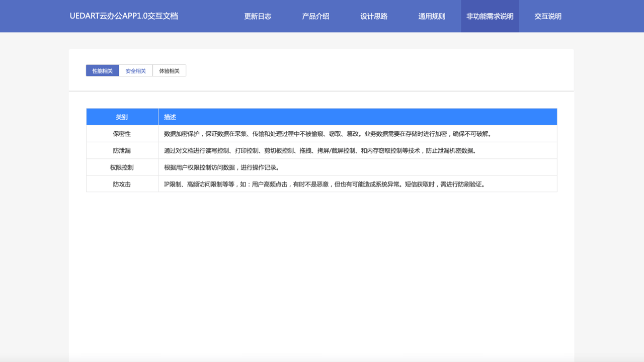Select the 防攻击 category cell

122,184
